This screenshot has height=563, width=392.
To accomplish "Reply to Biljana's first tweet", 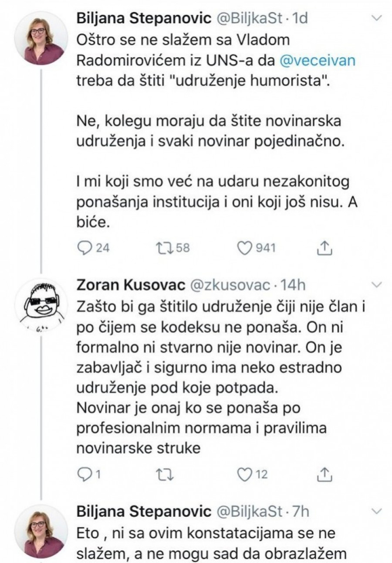I will coord(83,248).
